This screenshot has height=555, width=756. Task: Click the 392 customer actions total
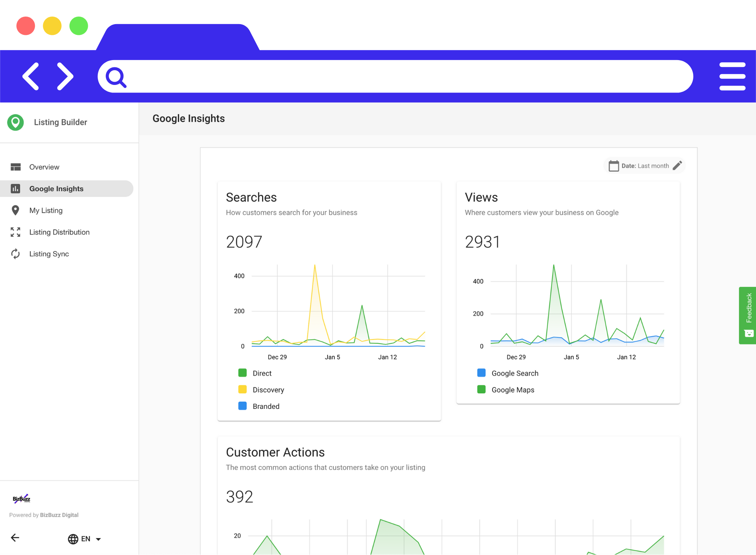pos(239,497)
